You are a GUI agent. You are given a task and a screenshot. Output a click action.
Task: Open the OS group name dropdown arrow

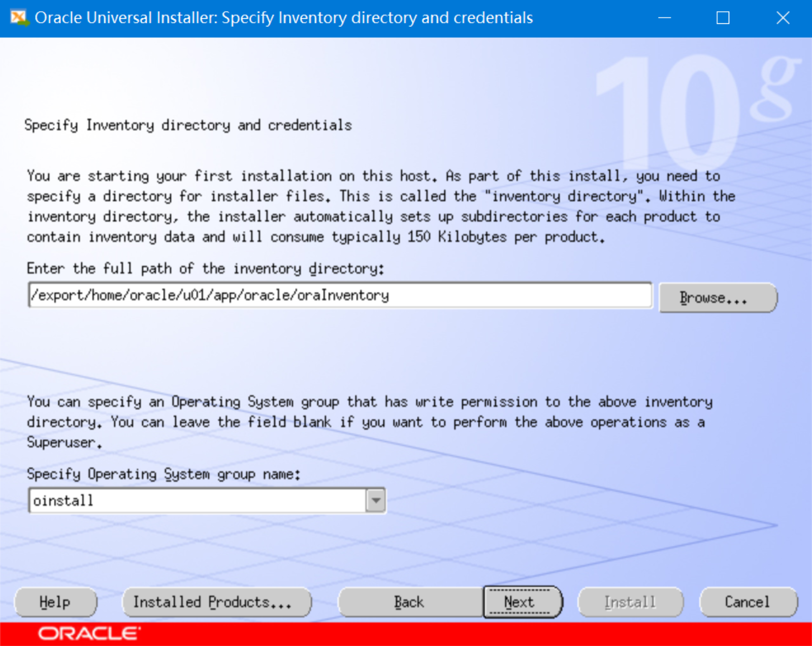(x=376, y=500)
